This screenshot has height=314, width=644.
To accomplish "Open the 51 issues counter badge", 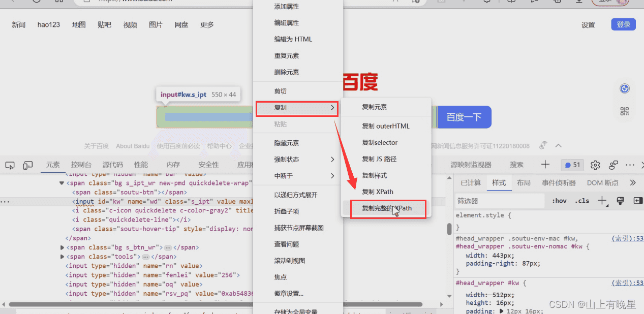I will [x=573, y=165].
